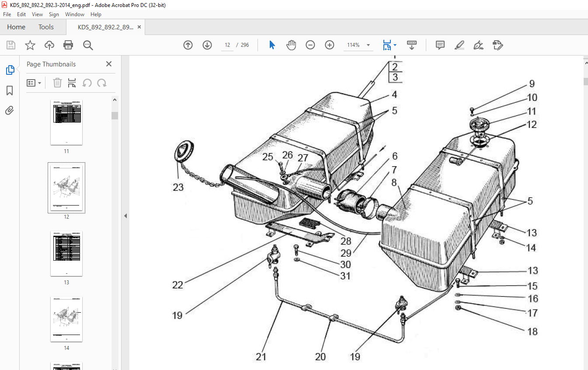The height and width of the screenshot is (370, 588).
Task: Open the Sign menu
Action: coord(54,14)
